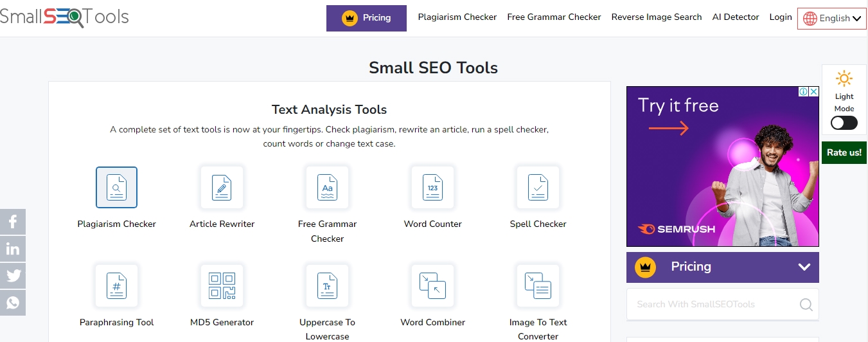Launch the Word Counter icon
This screenshot has height=342, width=868.
[x=432, y=187]
